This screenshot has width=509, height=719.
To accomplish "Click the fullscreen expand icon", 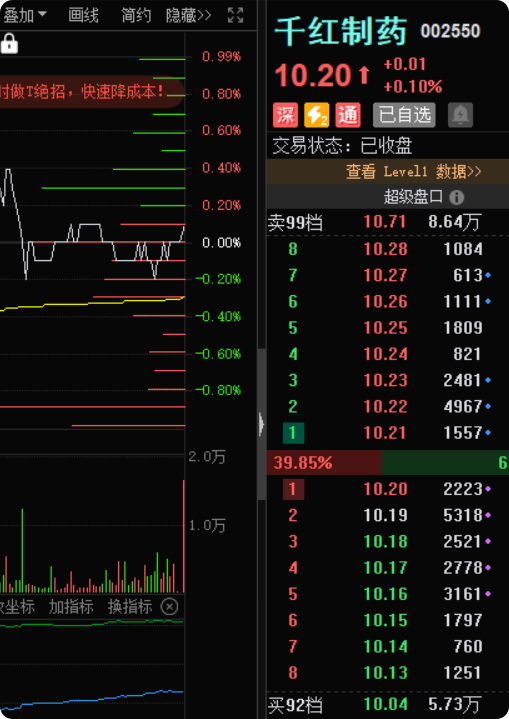I will point(236,16).
